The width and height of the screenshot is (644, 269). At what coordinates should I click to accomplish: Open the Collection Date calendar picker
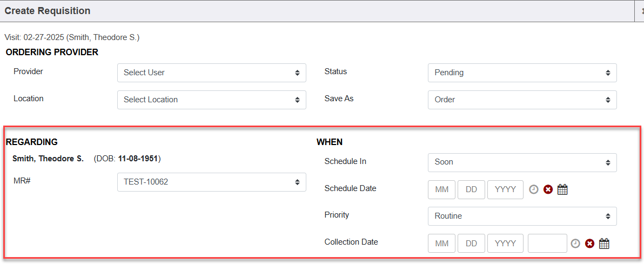tap(604, 244)
